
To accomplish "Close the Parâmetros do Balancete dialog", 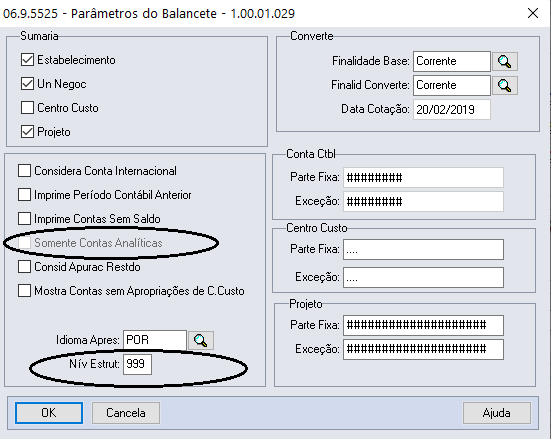I will pyautogui.click(x=533, y=13).
